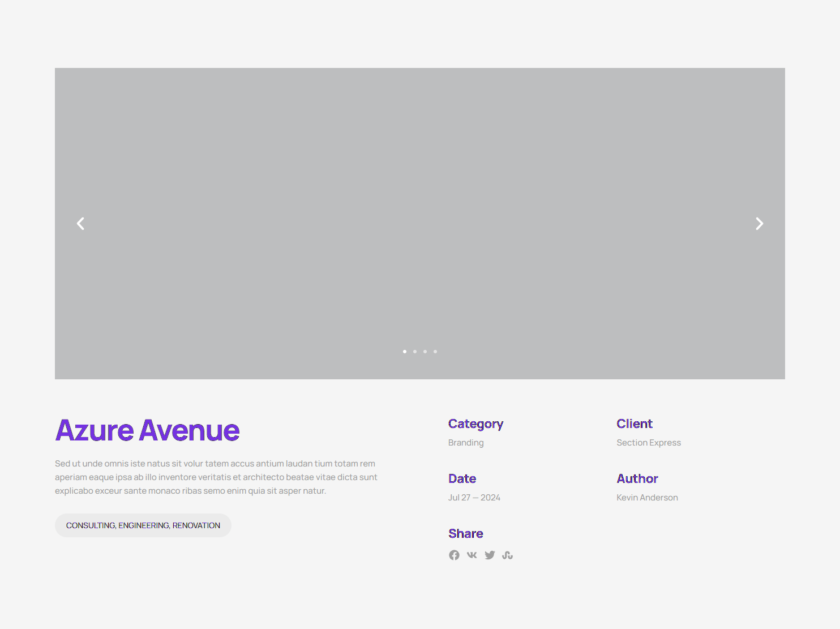The height and width of the screenshot is (629, 840).
Task: Go to the previous slide using left arrow
Action: click(80, 223)
